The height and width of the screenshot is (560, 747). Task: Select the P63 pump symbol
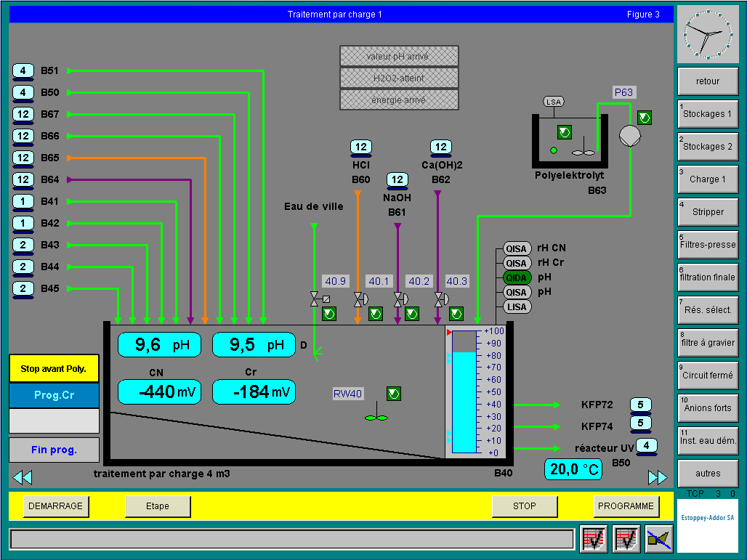tap(629, 136)
